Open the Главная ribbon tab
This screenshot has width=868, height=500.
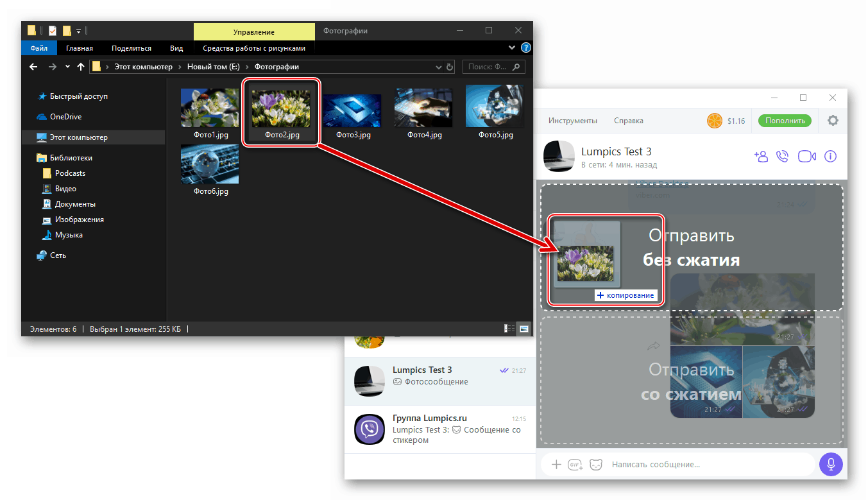coord(79,48)
